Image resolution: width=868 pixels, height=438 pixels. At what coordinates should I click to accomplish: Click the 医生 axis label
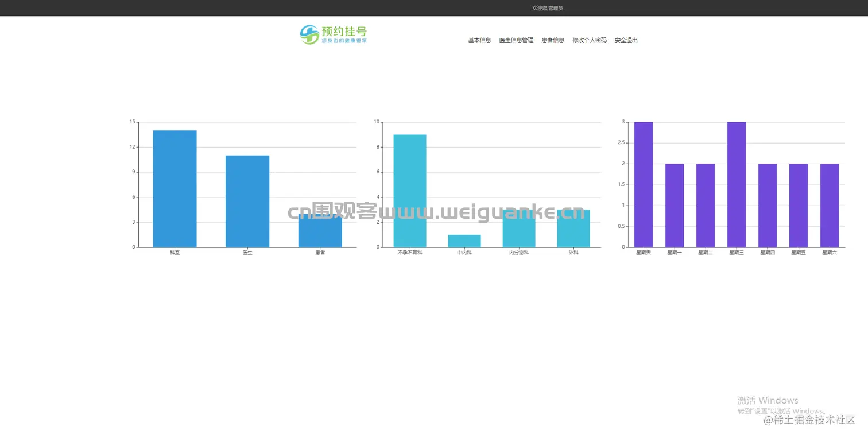point(247,253)
